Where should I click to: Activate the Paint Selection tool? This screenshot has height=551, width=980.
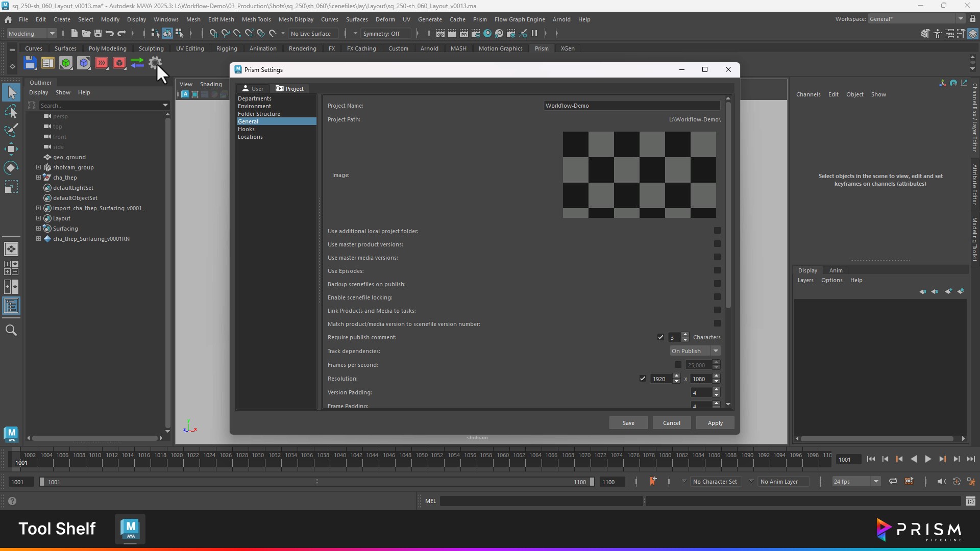pos(11,130)
